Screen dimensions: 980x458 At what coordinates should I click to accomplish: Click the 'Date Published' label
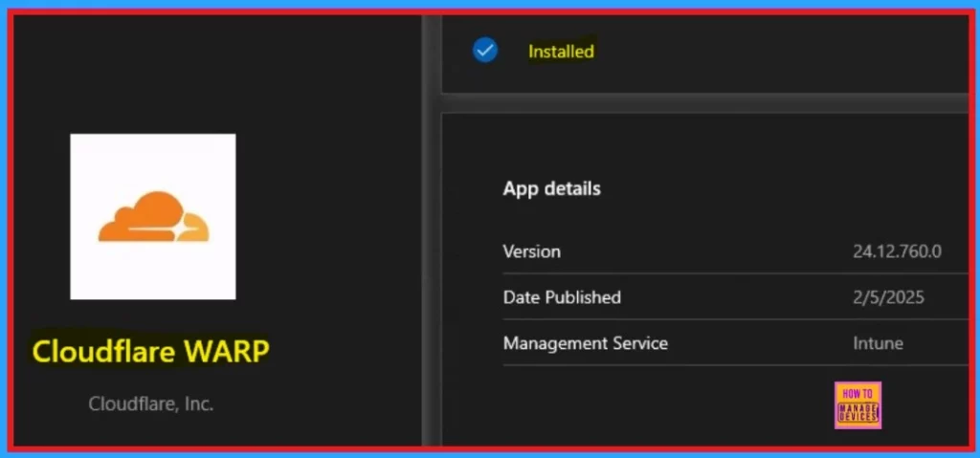pyautogui.click(x=562, y=297)
